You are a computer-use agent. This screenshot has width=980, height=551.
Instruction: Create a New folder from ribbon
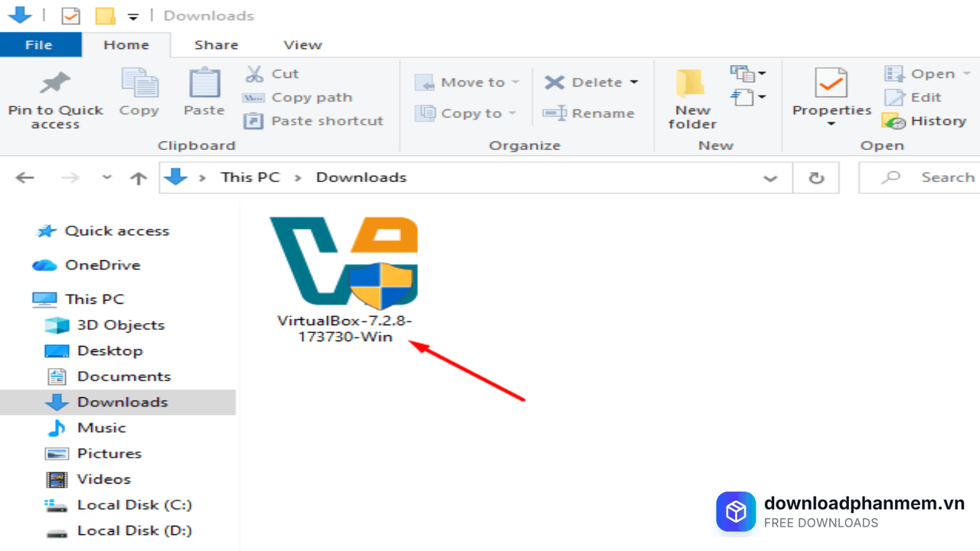pos(692,98)
